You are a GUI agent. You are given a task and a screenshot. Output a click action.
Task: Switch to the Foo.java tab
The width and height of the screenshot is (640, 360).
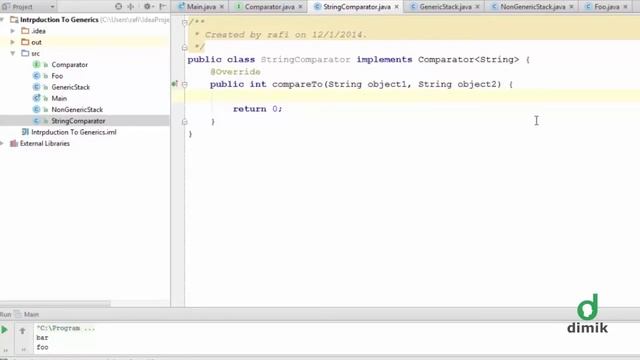pyautogui.click(x=607, y=7)
